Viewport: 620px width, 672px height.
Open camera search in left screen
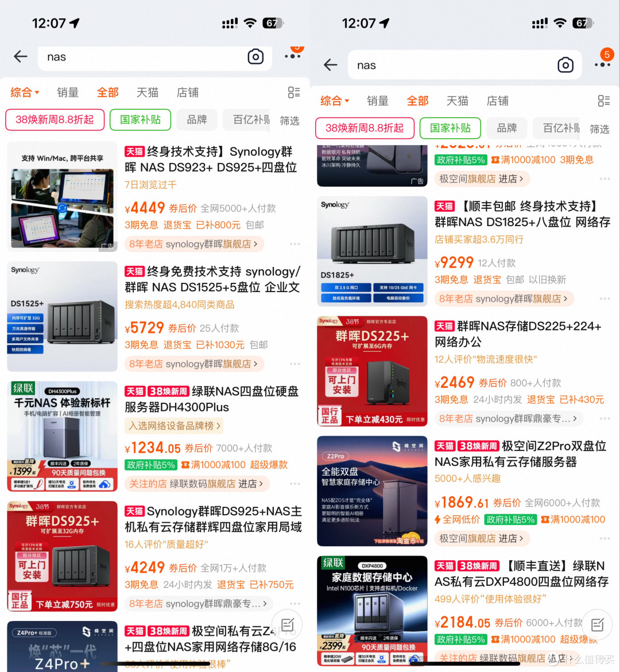tap(255, 57)
